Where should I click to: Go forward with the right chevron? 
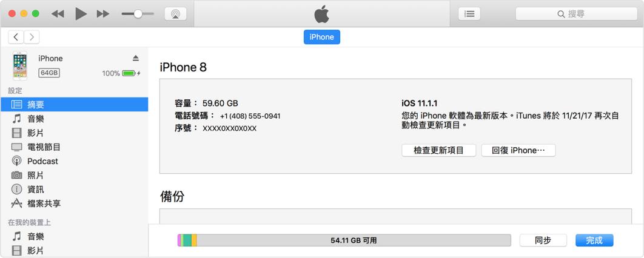click(32, 37)
